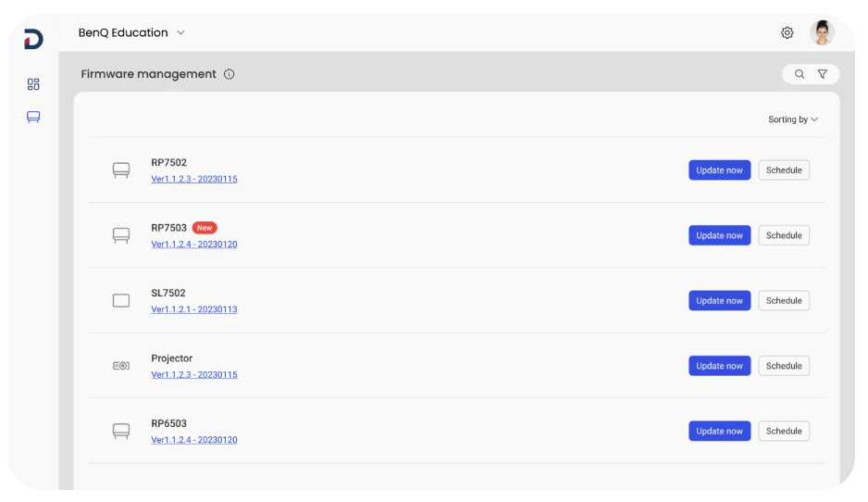Click Update now for SL7502
This screenshot has width=868, height=502.
click(x=719, y=300)
